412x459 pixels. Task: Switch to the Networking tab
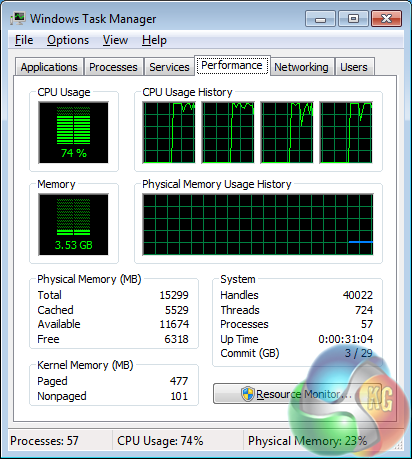301,67
